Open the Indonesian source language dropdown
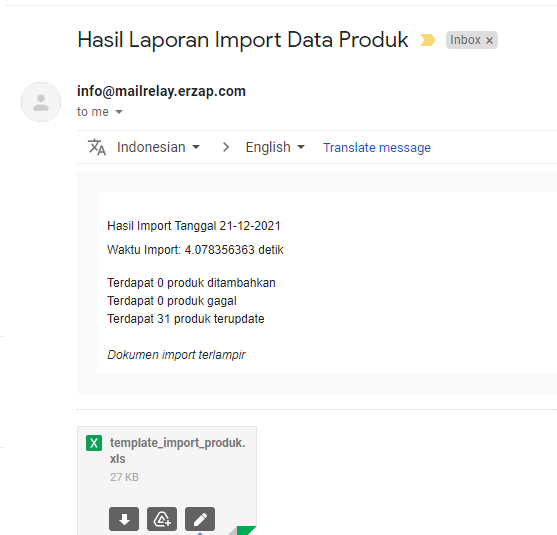557x535 pixels. pos(158,147)
